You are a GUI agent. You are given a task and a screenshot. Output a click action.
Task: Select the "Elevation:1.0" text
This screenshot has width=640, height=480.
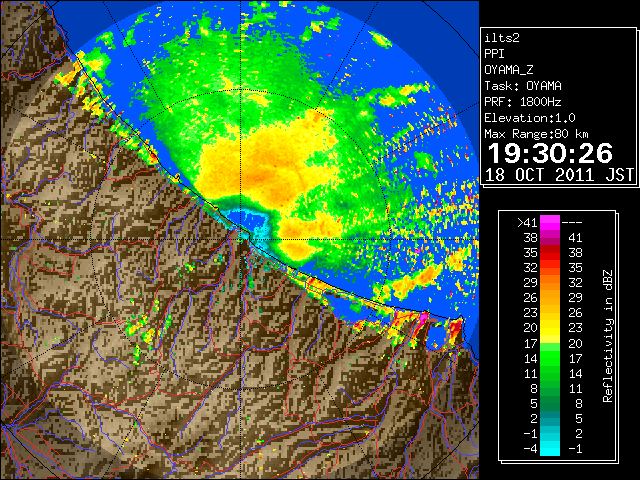[x=530, y=118]
